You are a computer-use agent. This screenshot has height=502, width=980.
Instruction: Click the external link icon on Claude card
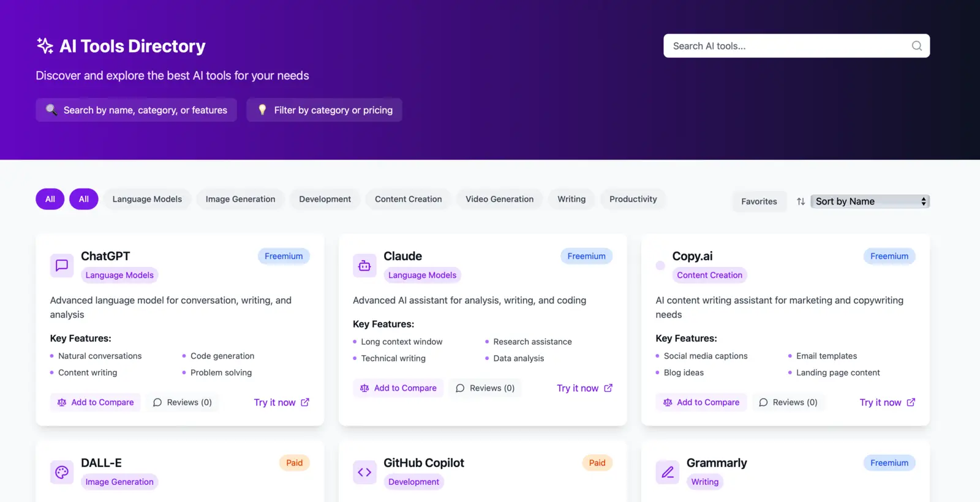608,388
